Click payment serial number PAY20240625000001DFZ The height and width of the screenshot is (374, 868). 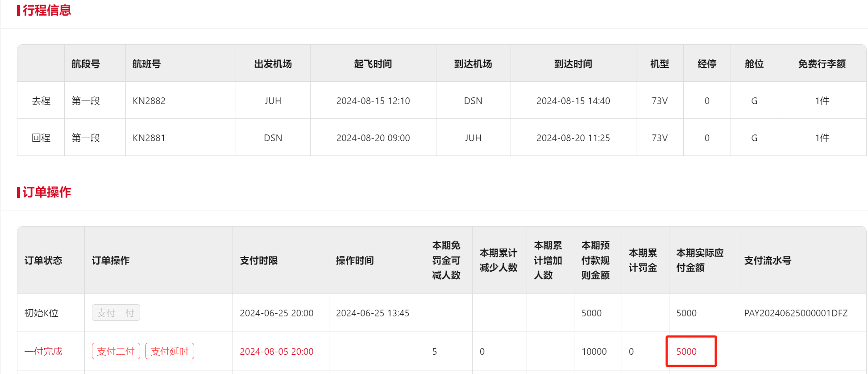[795, 313]
